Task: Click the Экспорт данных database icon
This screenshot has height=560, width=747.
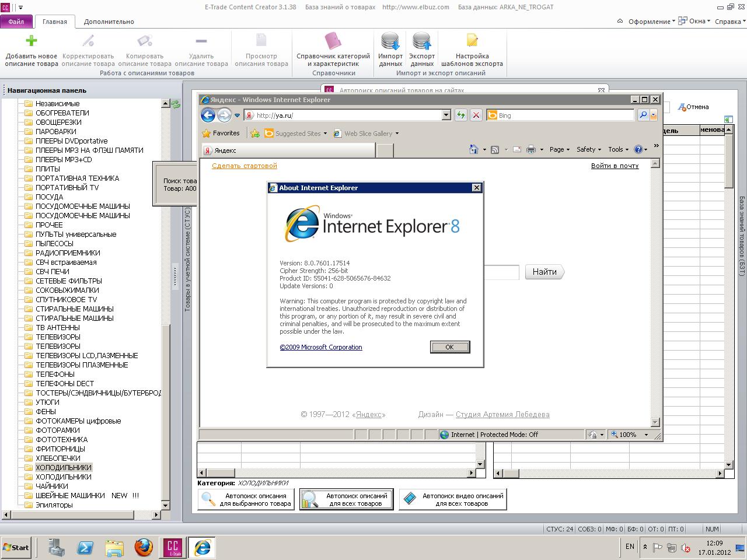Action: point(421,41)
